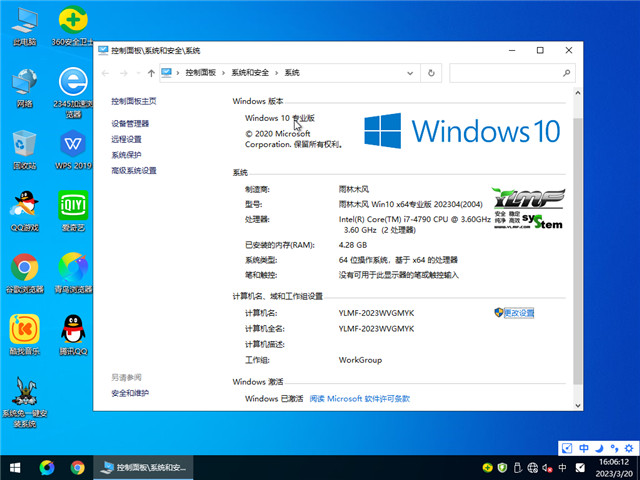This screenshot has height=480, width=640.
Task: Select the 回收站 recycle bin icon
Action: pyautogui.click(x=24, y=150)
